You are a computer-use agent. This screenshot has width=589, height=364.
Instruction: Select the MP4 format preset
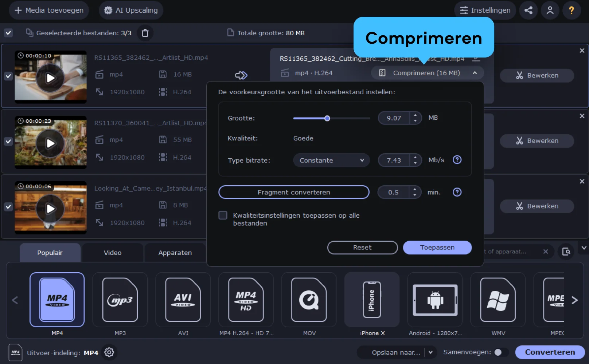click(57, 300)
